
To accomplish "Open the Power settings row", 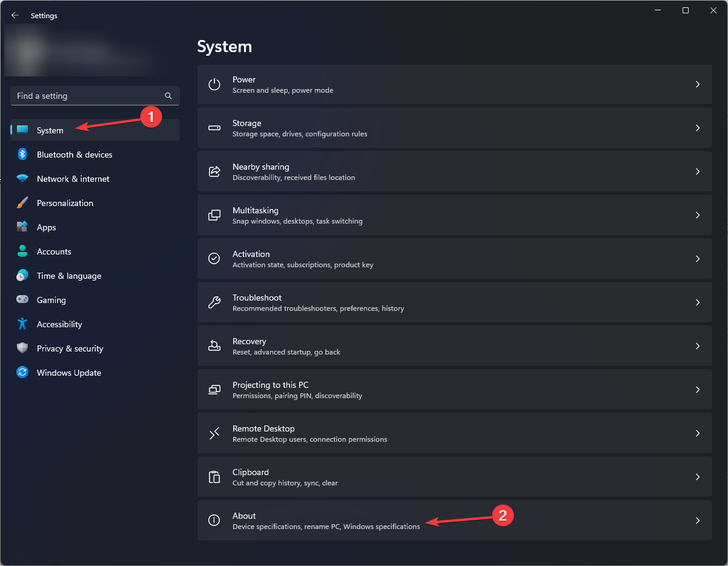I will pos(455,85).
